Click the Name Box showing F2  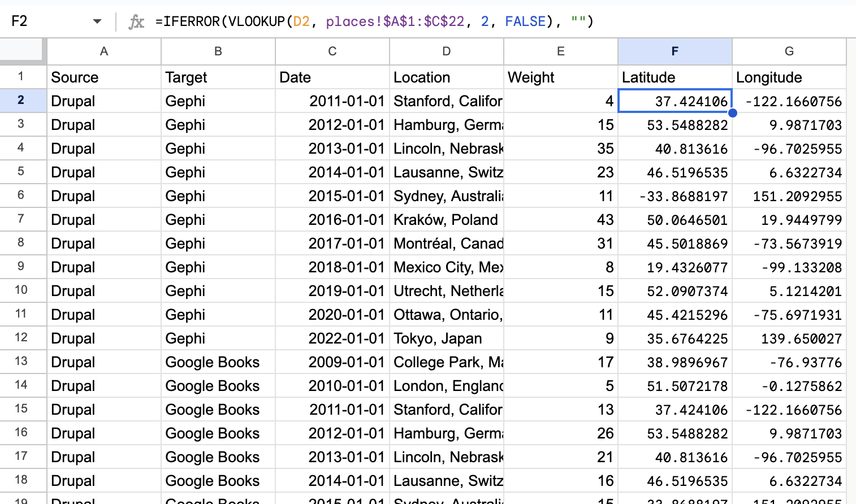coord(45,21)
